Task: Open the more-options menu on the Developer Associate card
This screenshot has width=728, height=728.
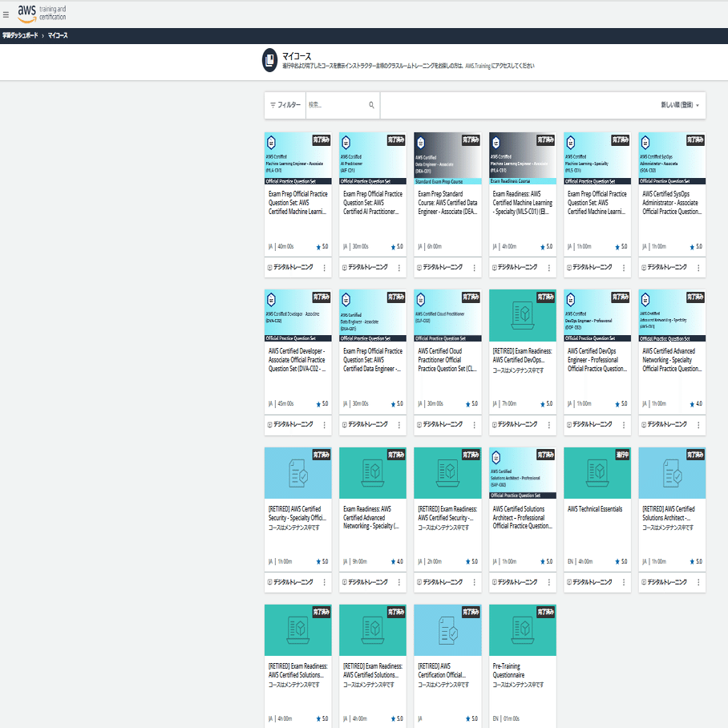Action: pos(324,425)
